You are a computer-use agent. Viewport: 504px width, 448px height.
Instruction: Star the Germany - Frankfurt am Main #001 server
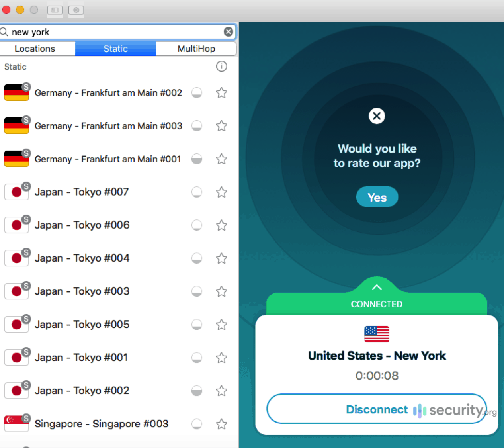(x=221, y=159)
